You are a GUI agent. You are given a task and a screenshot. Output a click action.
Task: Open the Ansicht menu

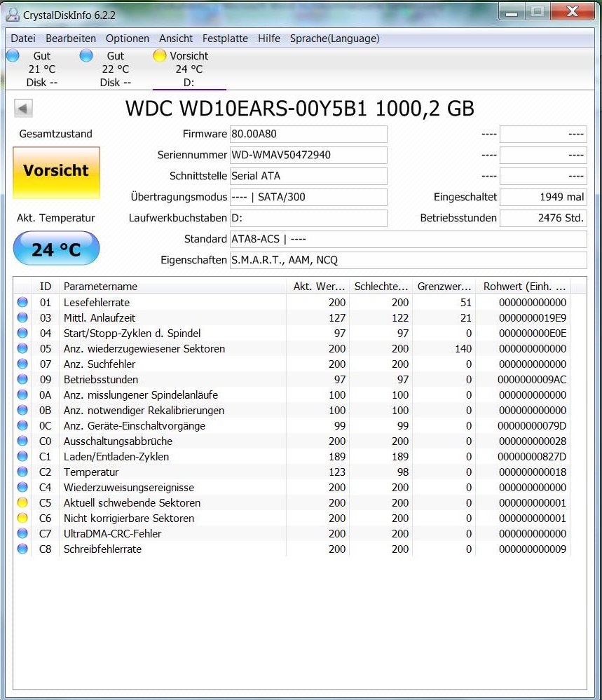[x=176, y=39]
